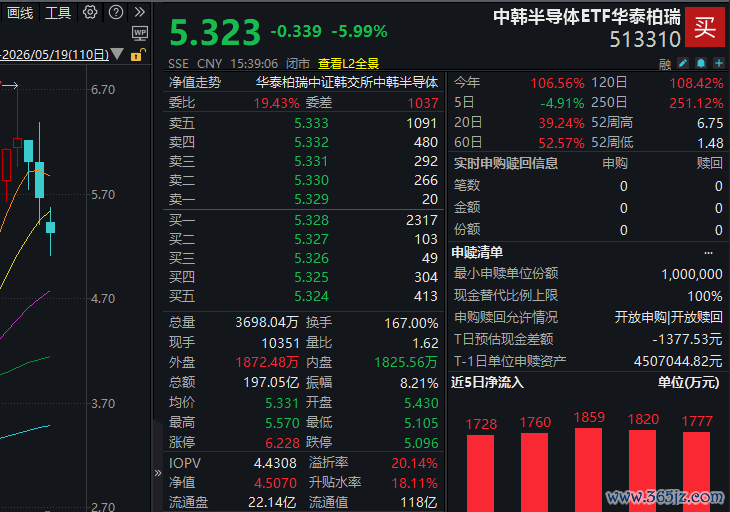The width and height of the screenshot is (730, 512).
Task: Click the 最小申赎单位份额 value 1,000,000
Action: (x=692, y=274)
